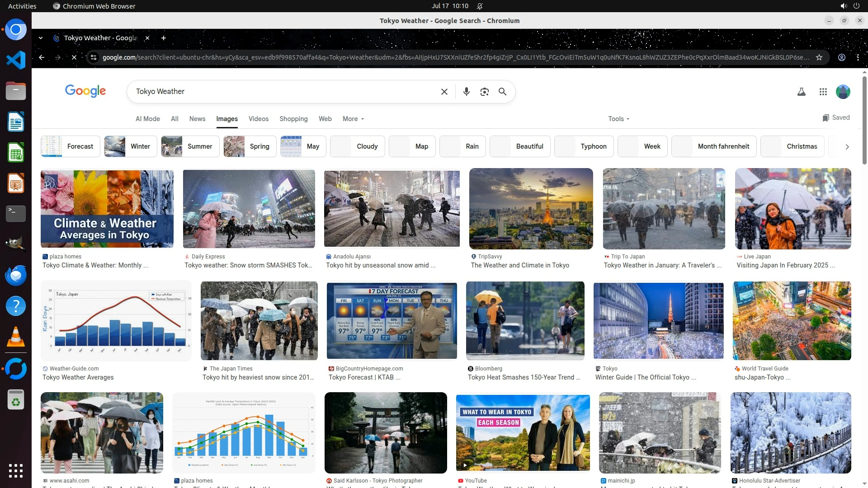Open Saved collections link
The height and width of the screenshot is (488, 868).
click(x=836, y=117)
